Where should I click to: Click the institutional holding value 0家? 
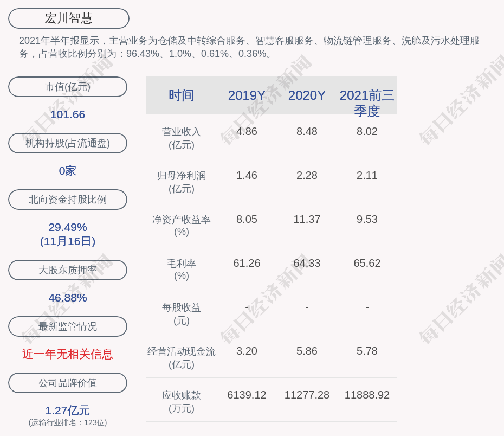(x=68, y=171)
